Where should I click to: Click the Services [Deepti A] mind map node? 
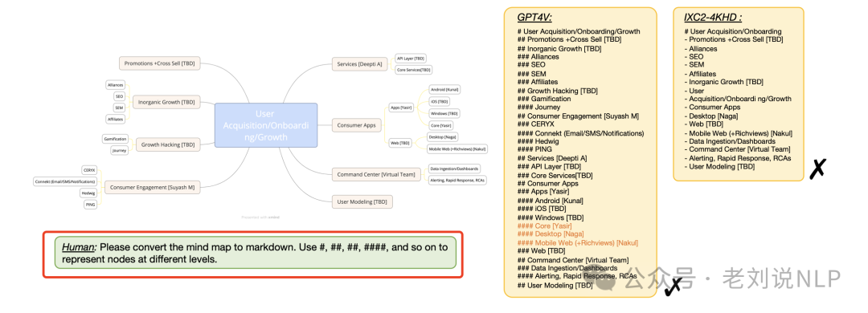[359, 64]
